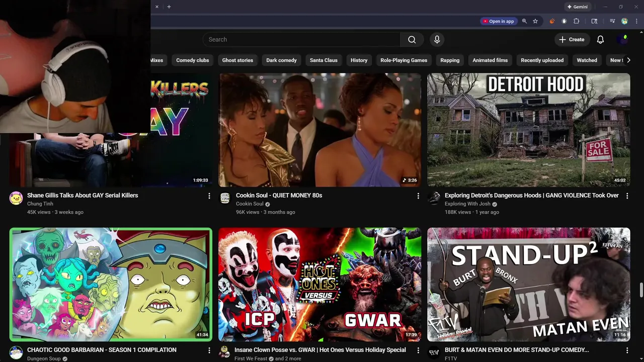Viewport: 644px width, 362px height.
Task: Open the Chaotic Good Barbarian thumbnail
Action: click(111, 285)
